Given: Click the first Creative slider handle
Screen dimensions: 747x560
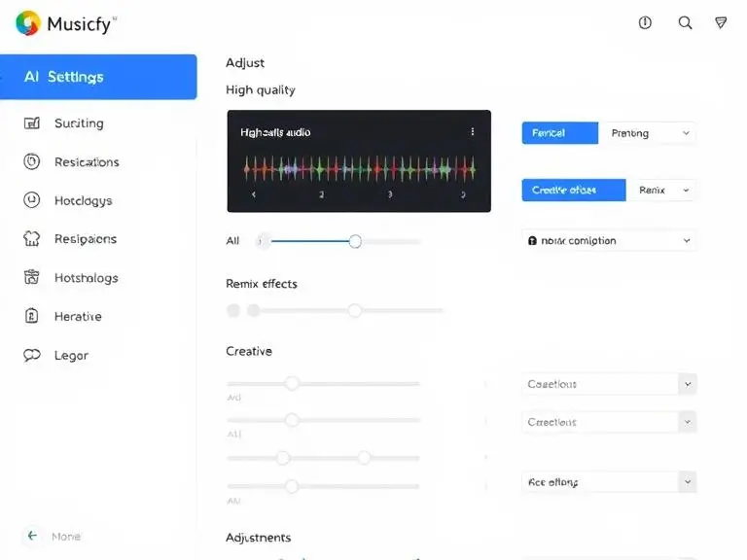Looking at the screenshot, I should coord(292,383).
